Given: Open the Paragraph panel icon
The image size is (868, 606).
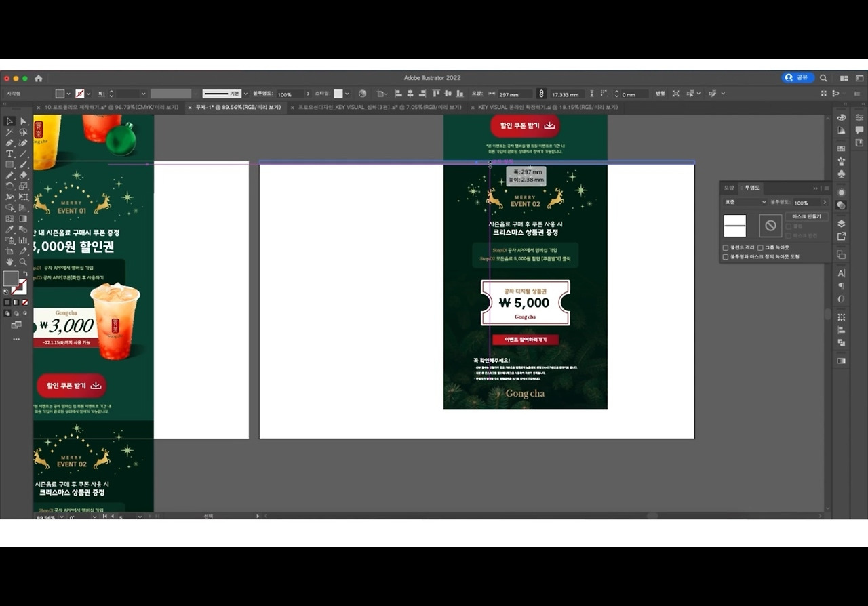Looking at the screenshot, I should (842, 286).
